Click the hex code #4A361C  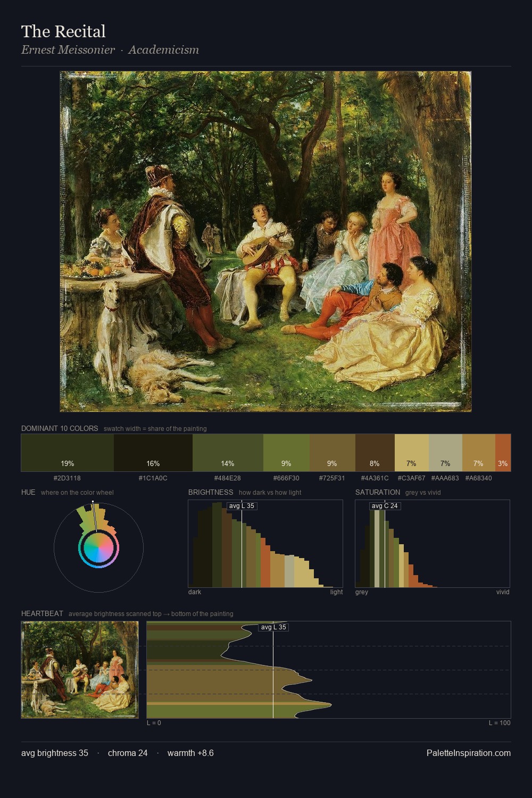click(375, 478)
